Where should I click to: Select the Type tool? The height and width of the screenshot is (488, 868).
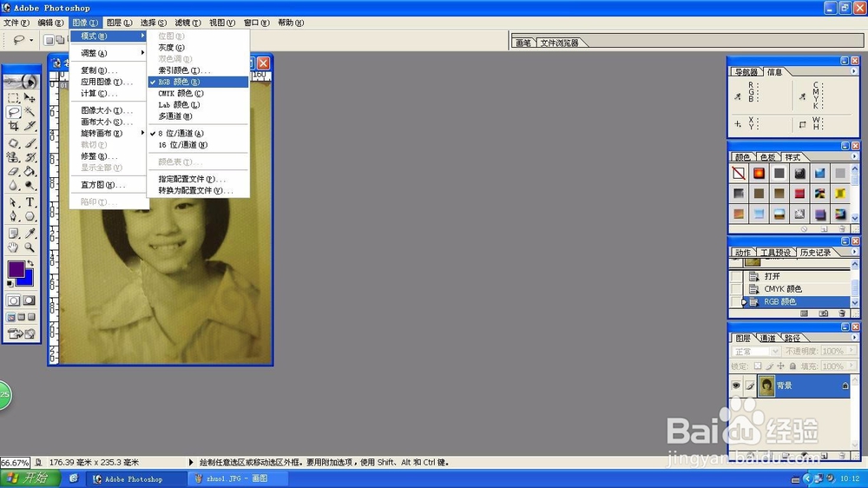(x=30, y=202)
